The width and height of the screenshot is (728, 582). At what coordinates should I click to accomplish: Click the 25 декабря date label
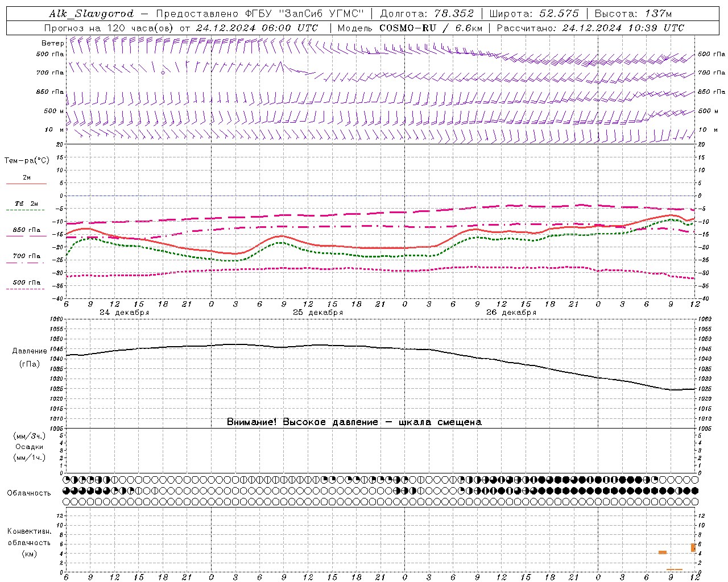click(318, 313)
